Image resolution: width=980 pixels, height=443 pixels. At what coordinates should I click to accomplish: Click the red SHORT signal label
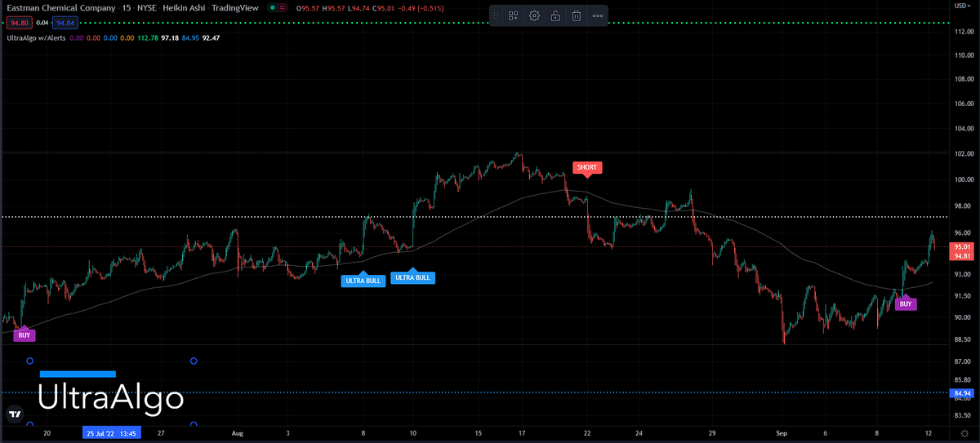[587, 167]
